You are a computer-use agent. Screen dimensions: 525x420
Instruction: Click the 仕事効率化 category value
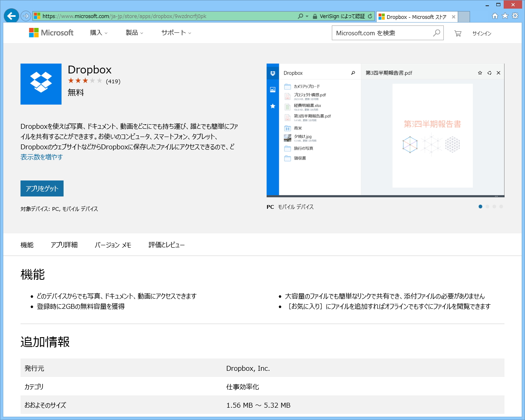coord(243,387)
